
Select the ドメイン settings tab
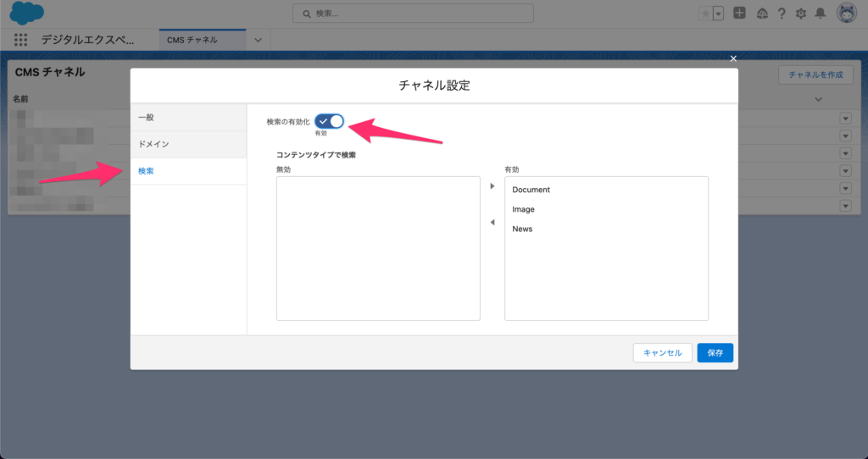tap(188, 144)
